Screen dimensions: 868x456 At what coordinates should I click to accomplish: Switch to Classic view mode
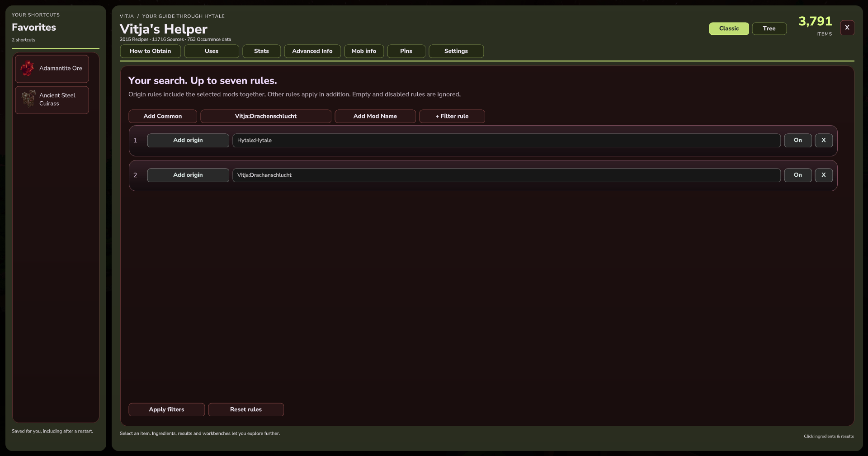coord(729,28)
